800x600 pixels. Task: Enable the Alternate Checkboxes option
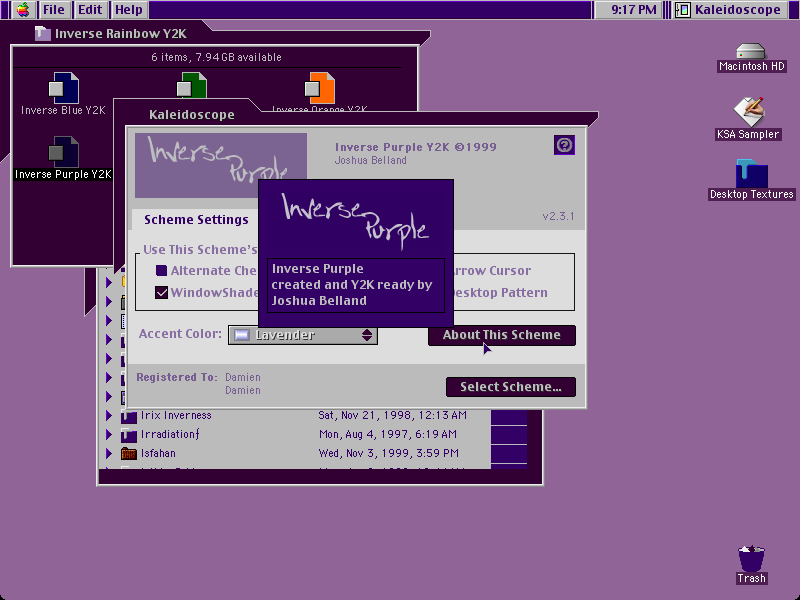coord(161,270)
